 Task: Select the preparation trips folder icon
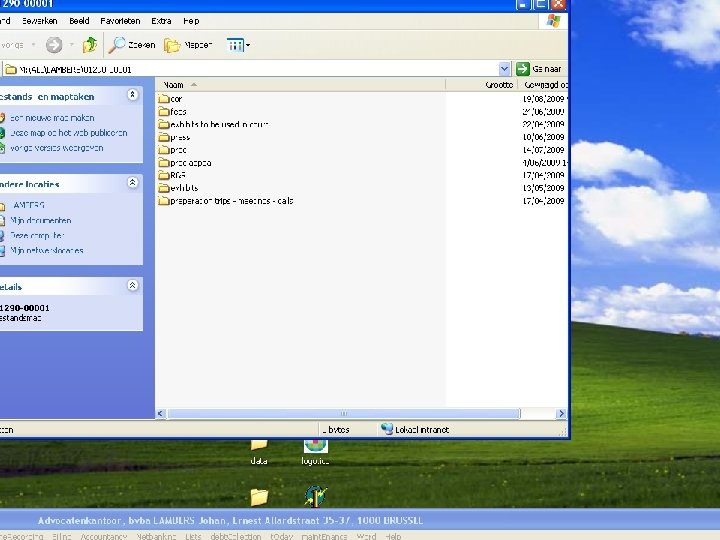pos(163,201)
